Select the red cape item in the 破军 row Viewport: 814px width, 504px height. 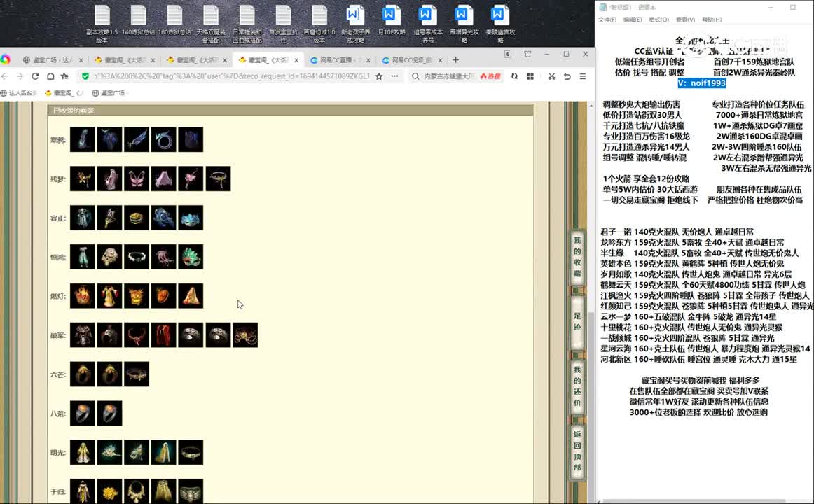coord(163,335)
